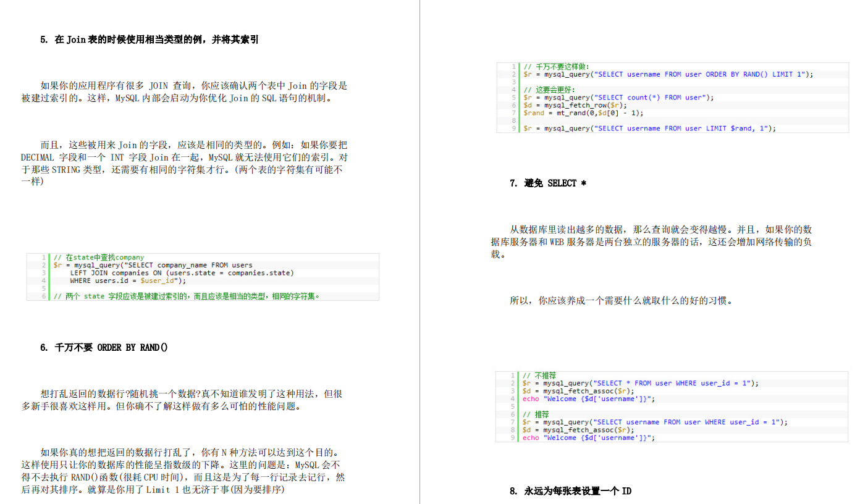860x504 pixels.
Task: Click code line "SELECT count(*) FROM user"
Action: (618, 97)
